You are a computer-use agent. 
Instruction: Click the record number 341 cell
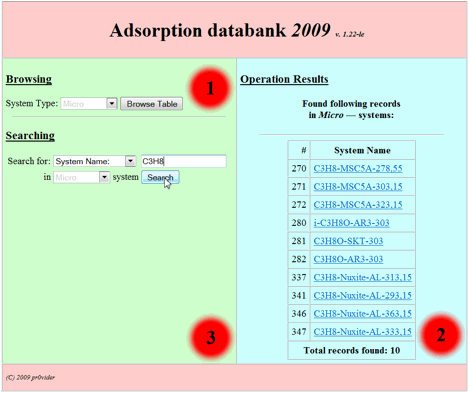(299, 295)
